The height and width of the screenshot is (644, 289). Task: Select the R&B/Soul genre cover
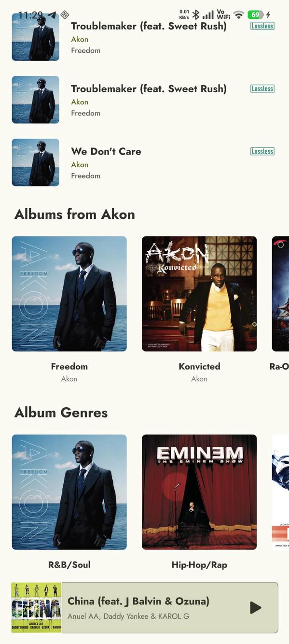pyautogui.click(x=69, y=492)
